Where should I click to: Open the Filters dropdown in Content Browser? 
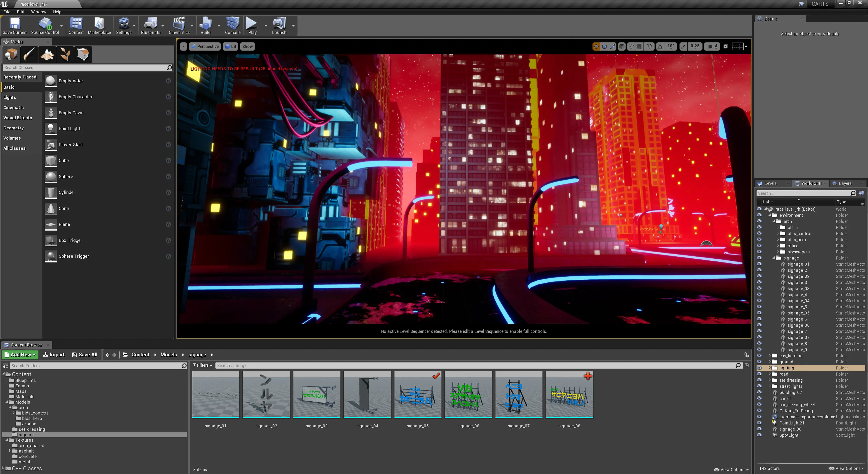(x=203, y=365)
